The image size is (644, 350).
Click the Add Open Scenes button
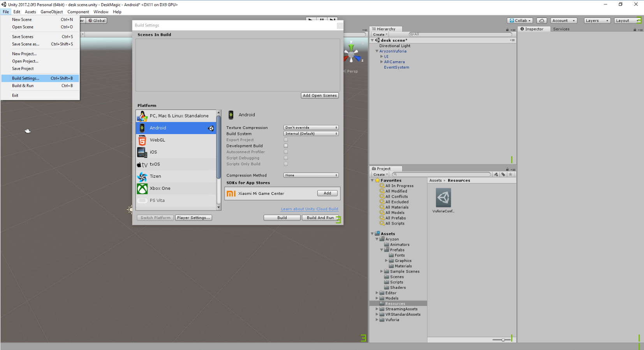320,95
